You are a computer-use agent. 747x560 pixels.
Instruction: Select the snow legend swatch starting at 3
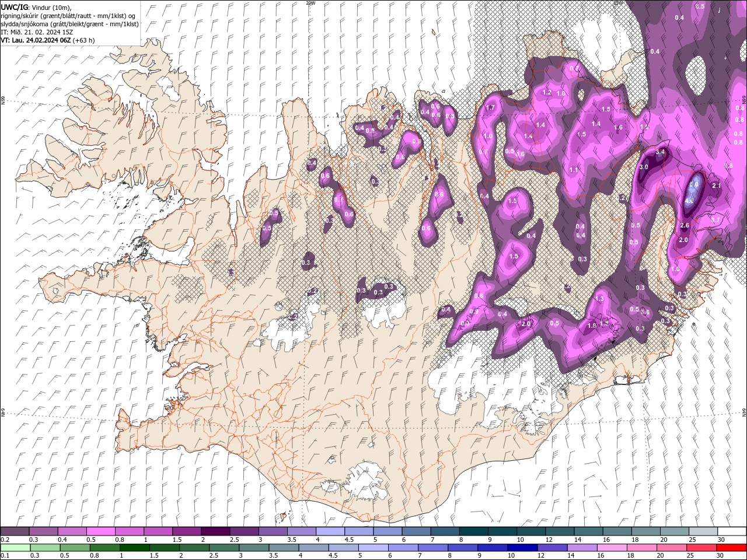[x=273, y=531]
